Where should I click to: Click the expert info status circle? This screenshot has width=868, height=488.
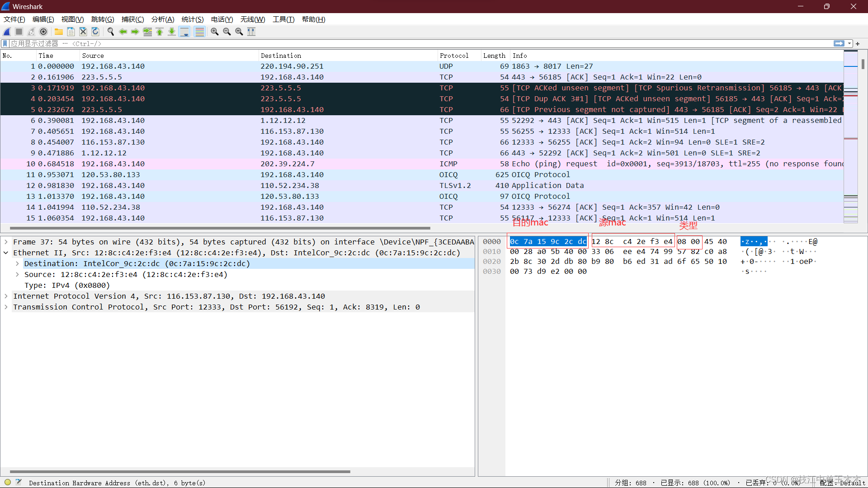point(8,482)
